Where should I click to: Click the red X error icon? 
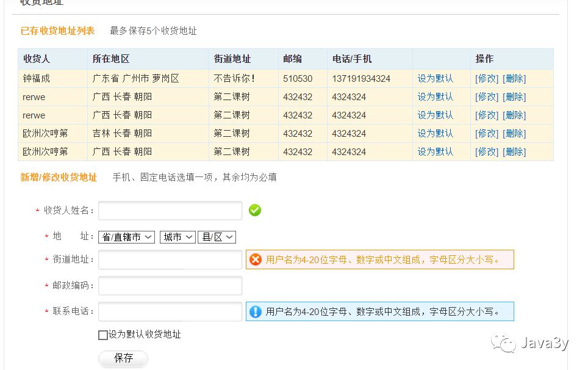tap(256, 259)
